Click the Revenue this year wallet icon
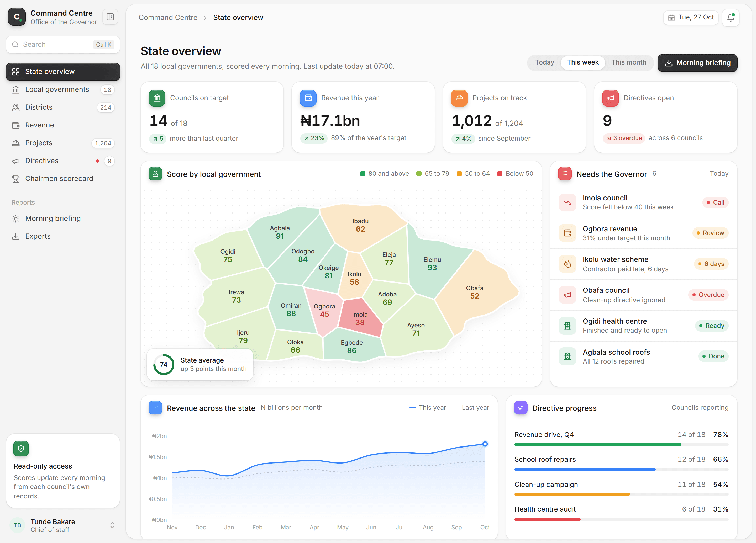This screenshot has height=543, width=756. pos(308,98)
